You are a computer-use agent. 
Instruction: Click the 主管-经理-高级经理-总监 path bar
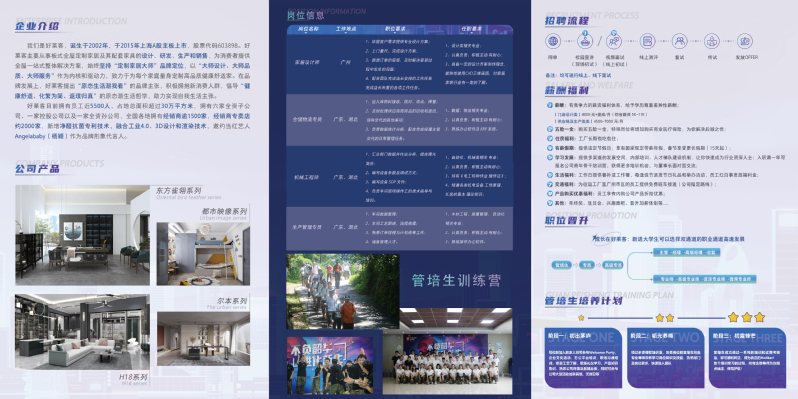(687, 252)
